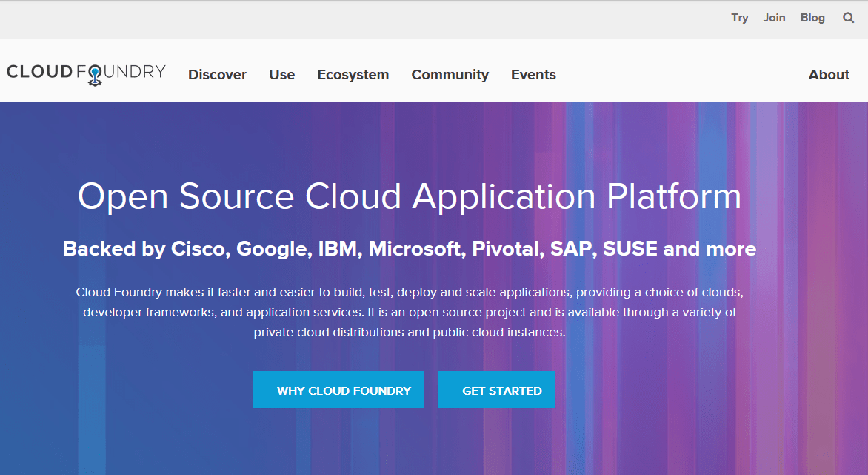Open the Ecosystem menu

(x=353, y=75)
